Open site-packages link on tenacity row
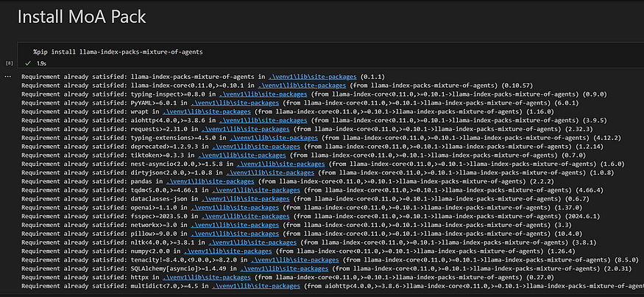Screen dimensions: 644x297 point(295,260)
